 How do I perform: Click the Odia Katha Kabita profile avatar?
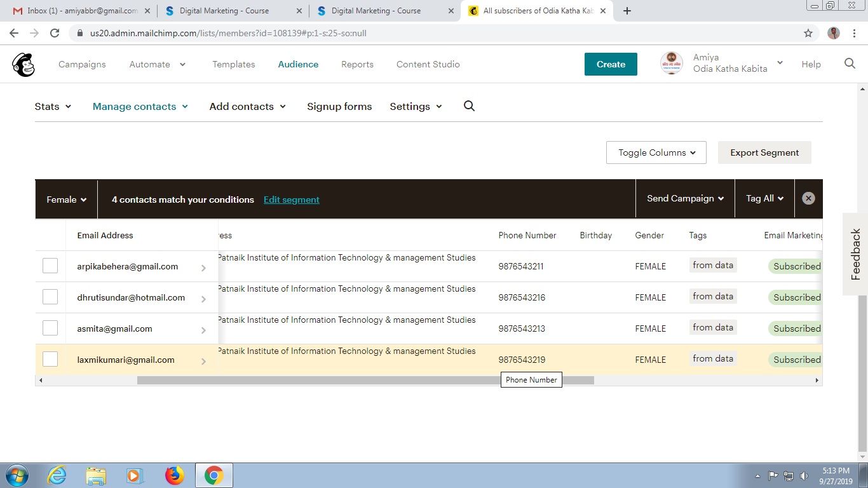tap(672, 64)
